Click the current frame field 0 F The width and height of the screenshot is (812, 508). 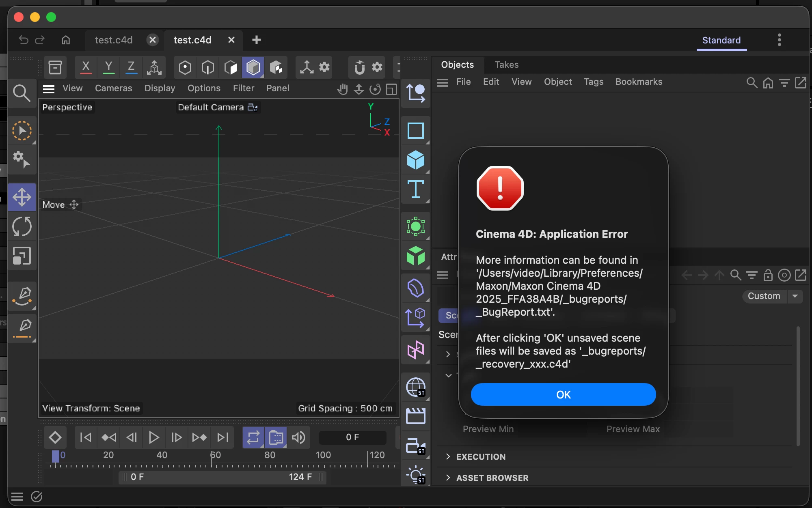[x=352, y=437]
